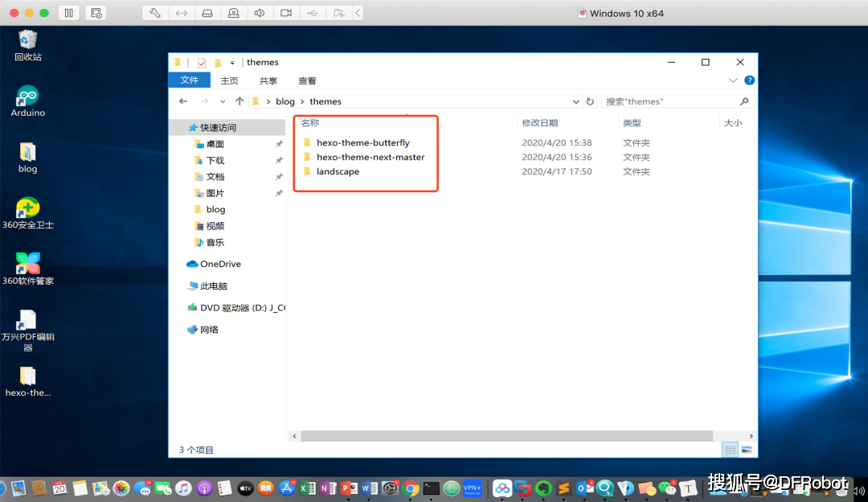Screen dimensions: 868x502
Task: Select the 360安全卫士 desktop shortcut
Action: [x=27, y=213]
